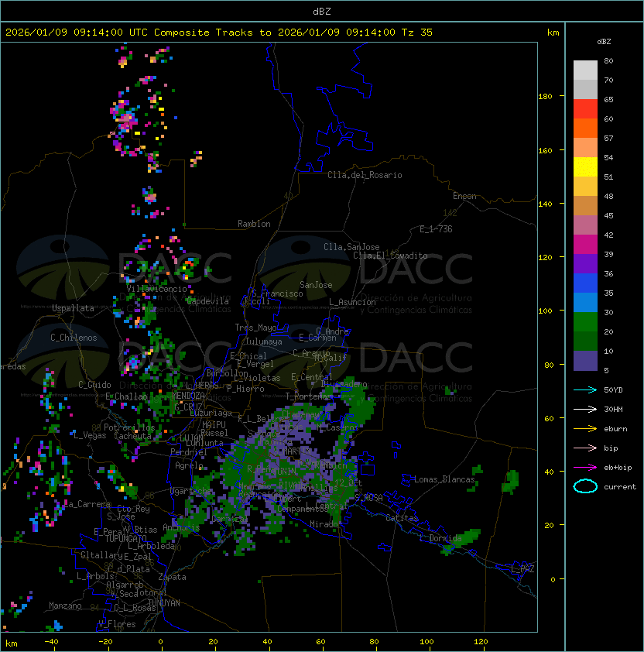Click the '50YD' legend label

tap(613, 390)
